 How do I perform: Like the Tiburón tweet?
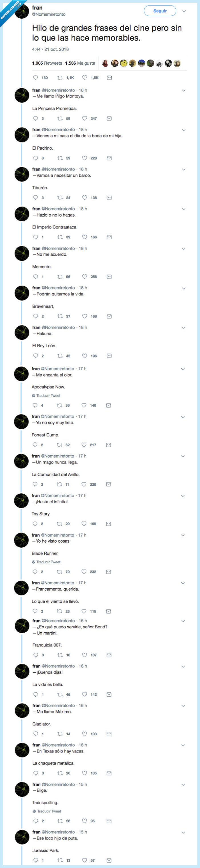(85, 198)
